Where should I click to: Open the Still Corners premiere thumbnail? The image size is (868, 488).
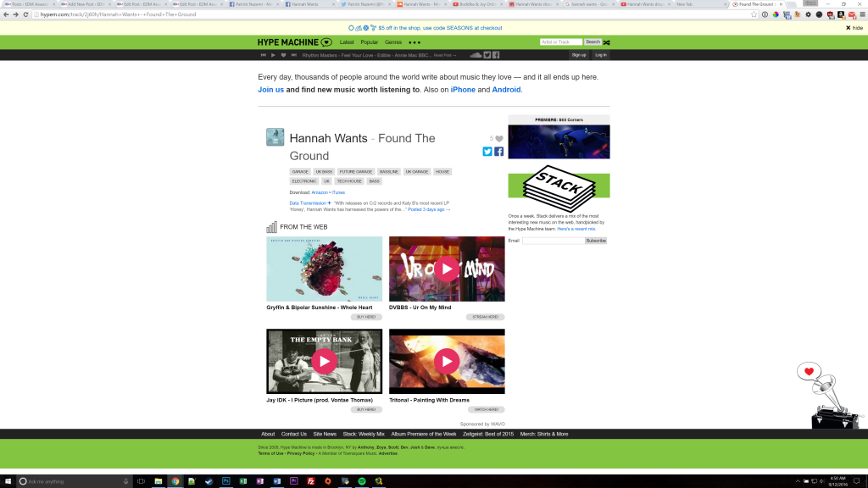559,141
